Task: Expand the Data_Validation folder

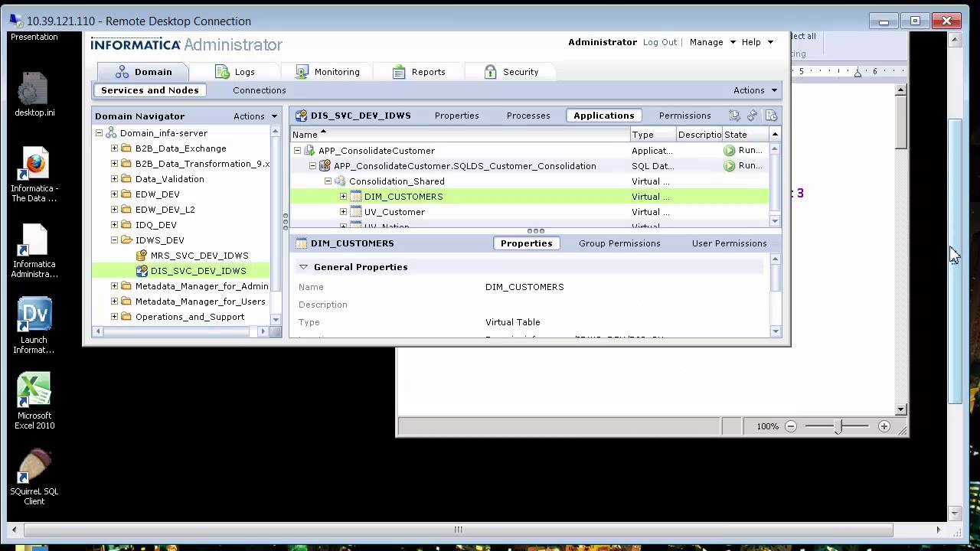Action: pos(114,179)
